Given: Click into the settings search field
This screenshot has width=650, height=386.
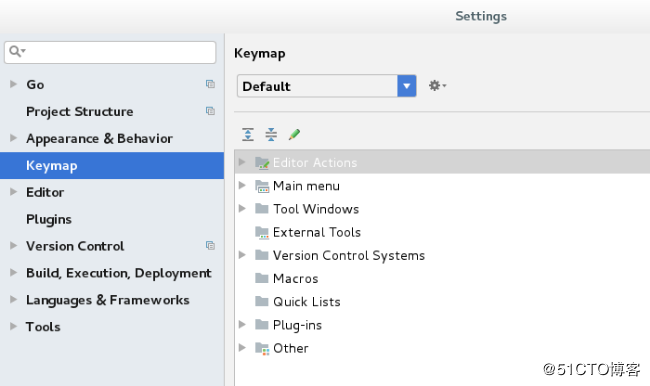Looking at the screenshot, I should 110,52.
